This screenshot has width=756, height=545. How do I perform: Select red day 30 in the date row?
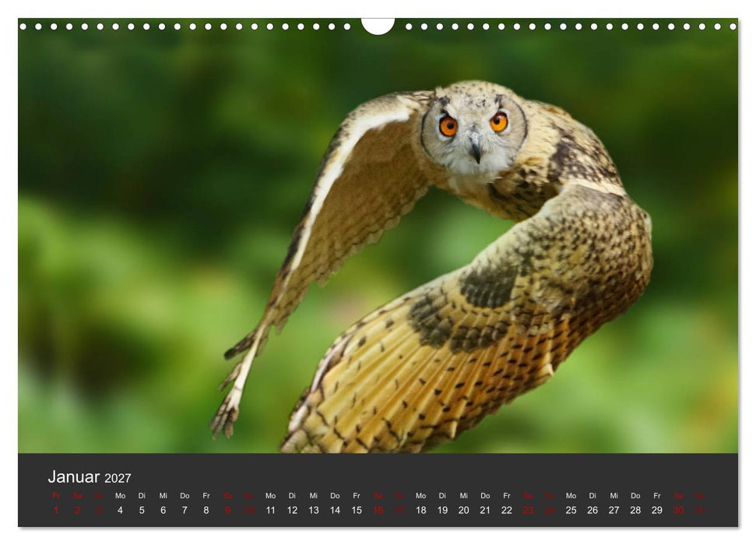coord(678,510)
